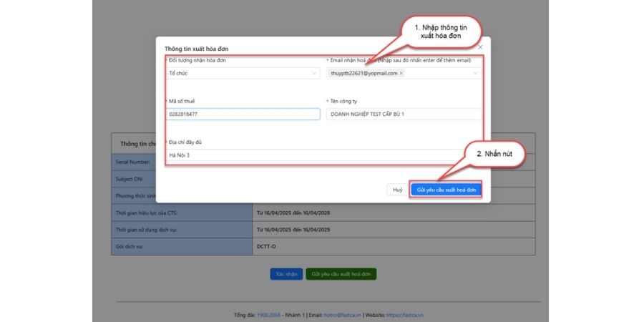644x322 pixels.
Task: Open the email field dropdown arrow
Action: [x=476, y=73]
